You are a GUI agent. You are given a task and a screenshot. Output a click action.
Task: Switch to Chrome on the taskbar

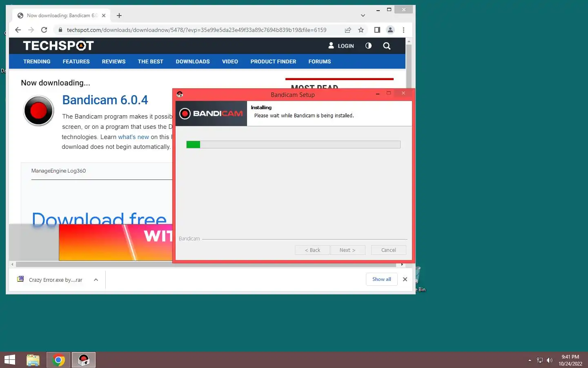(x=58, y=360)
